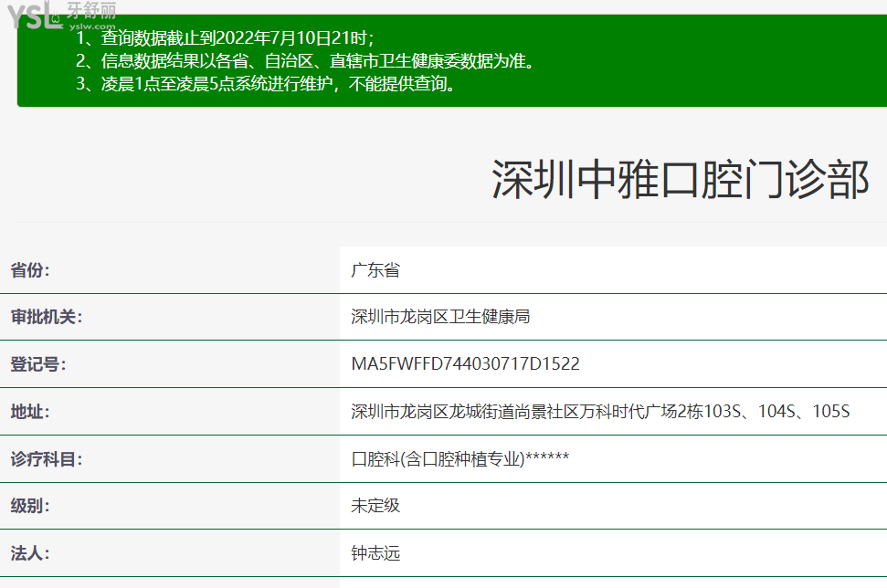The height and width of the screenshot is (588, 887).
Task: Select registration number MA5FWFFD744030717D1522
Action: (x=465, y=364)
